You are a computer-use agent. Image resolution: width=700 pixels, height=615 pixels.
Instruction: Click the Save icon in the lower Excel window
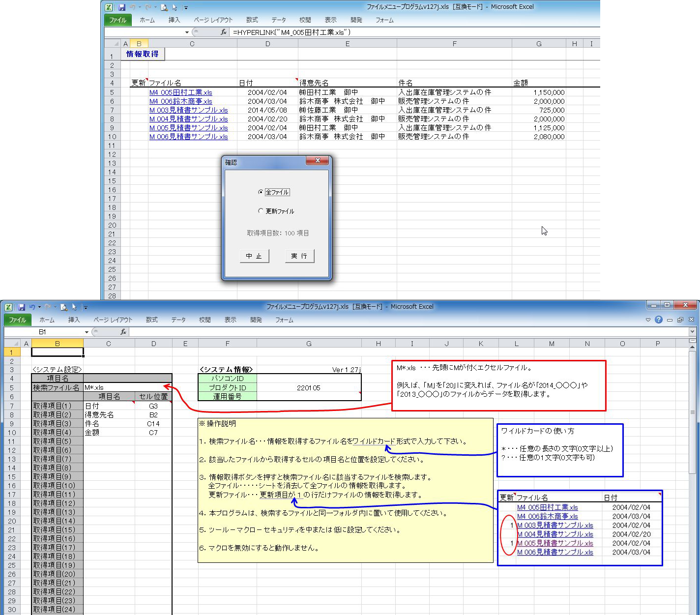point(21,307)
